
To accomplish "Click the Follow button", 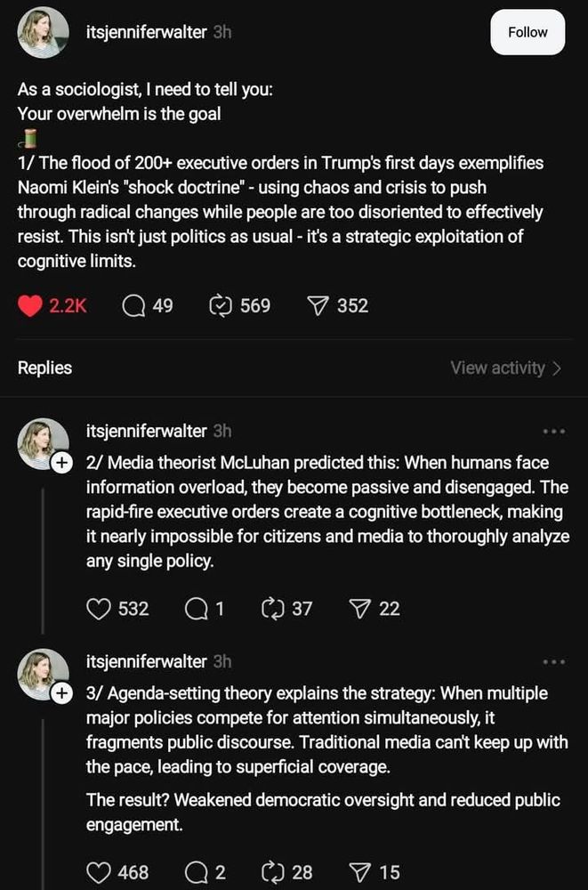I will point(528,32).
